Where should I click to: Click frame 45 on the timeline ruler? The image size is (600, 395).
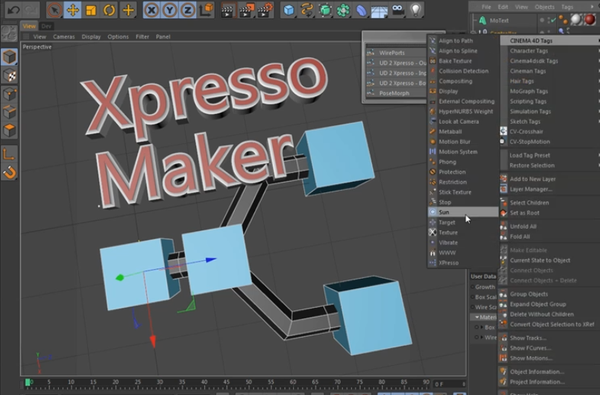227,382
